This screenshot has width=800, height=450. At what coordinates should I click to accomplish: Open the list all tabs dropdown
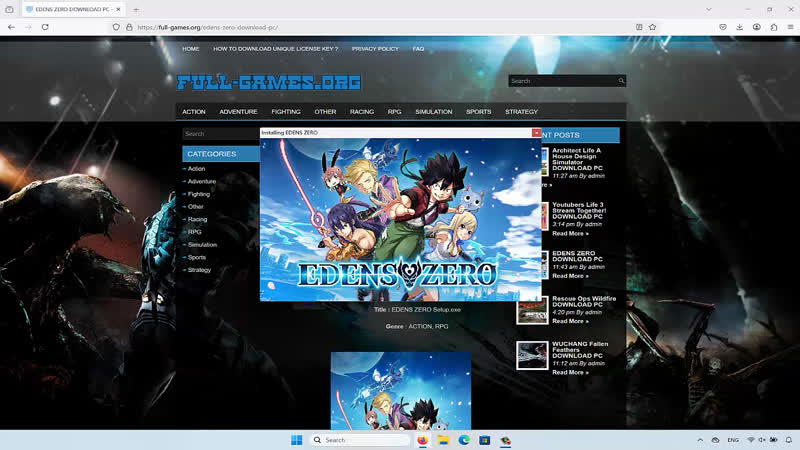pos(709,9)
